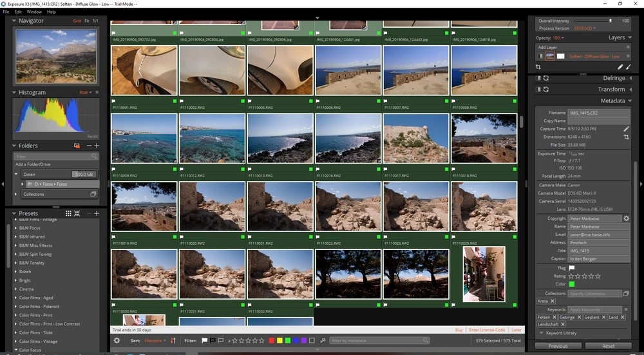644x355 pixels.
Task: Select the white layer mask thumbnail
Action: 561,56
